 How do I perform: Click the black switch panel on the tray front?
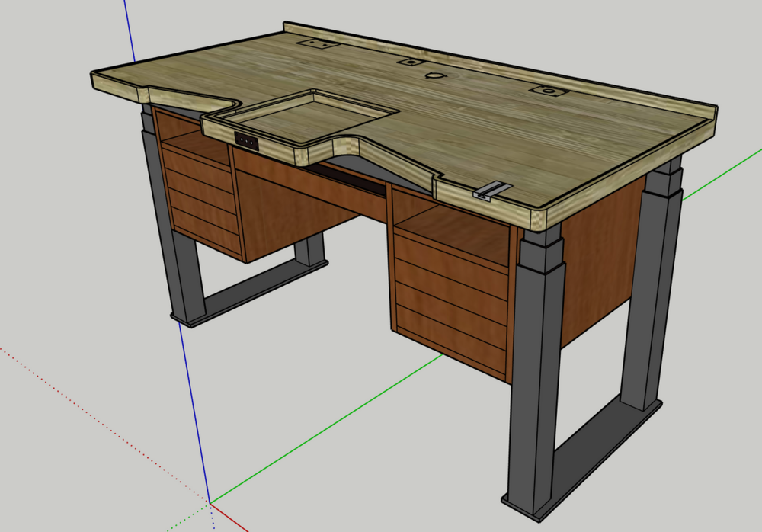246,141
